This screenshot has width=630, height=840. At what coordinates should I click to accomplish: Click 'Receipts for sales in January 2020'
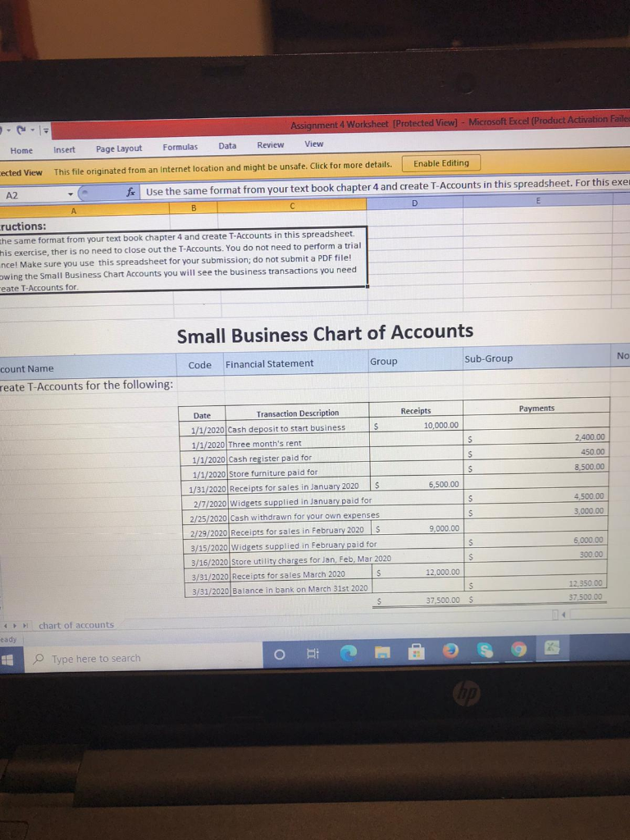tap(294, 487)
